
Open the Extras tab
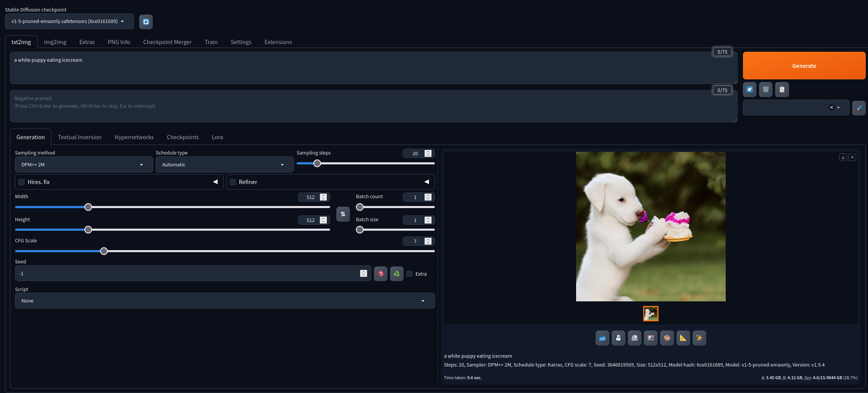pos(87,42)
